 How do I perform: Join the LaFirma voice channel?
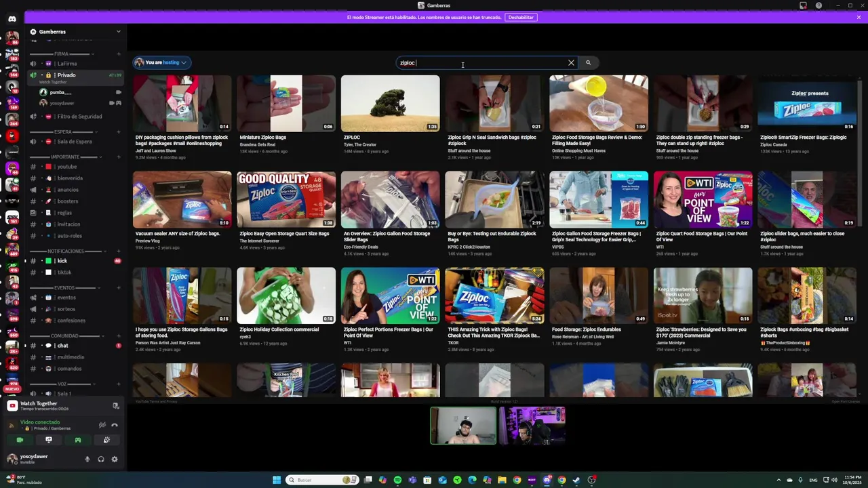[75, 64]
